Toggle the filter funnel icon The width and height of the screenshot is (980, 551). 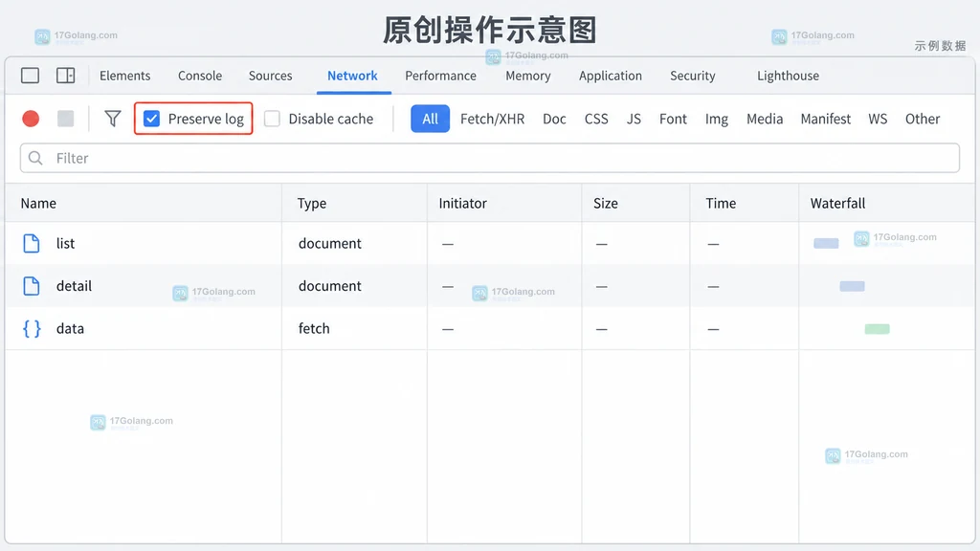pos(113,119)
